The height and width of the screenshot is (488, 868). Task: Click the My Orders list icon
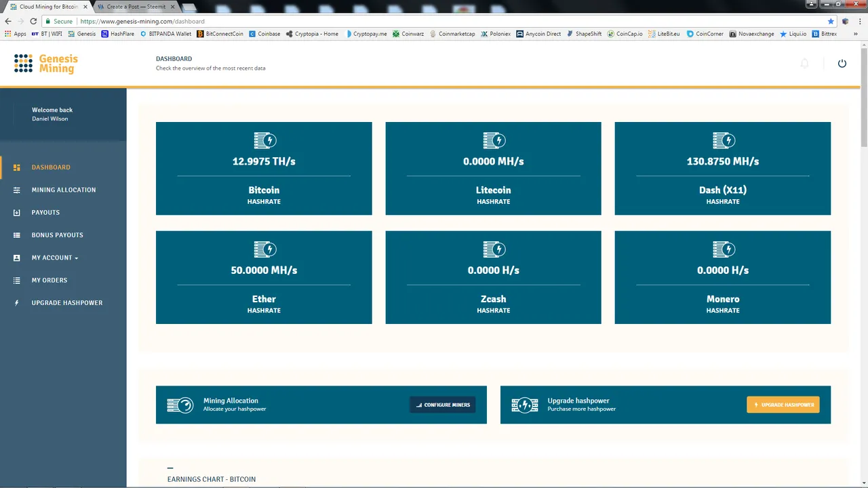click(17, 280)
